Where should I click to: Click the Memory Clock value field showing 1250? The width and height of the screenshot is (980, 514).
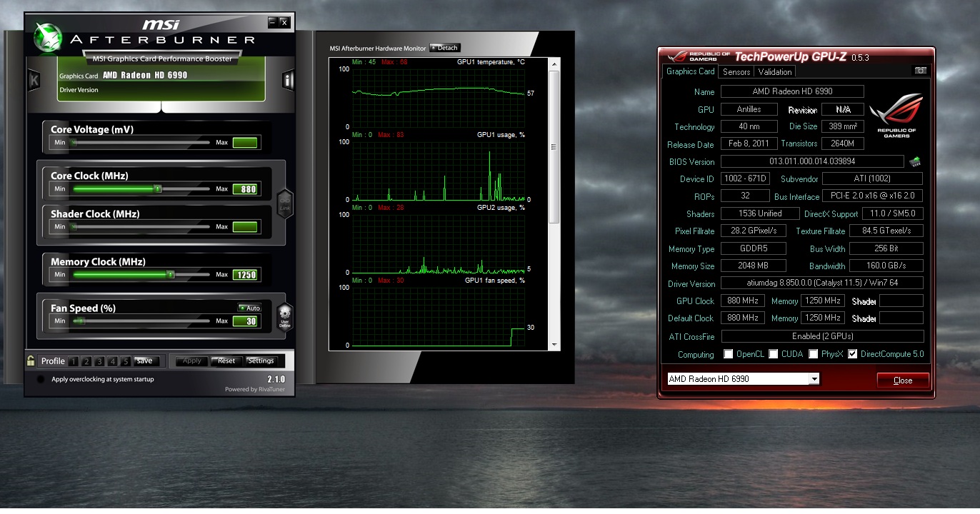coord(244,275)
